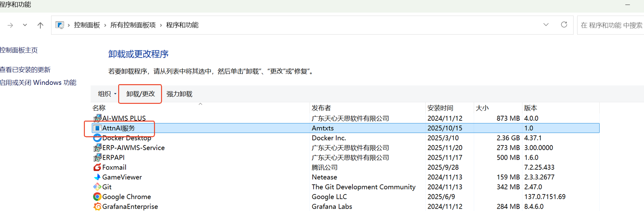
Task: Click version 7.2.25.433 cell
Action: point(539,167)
